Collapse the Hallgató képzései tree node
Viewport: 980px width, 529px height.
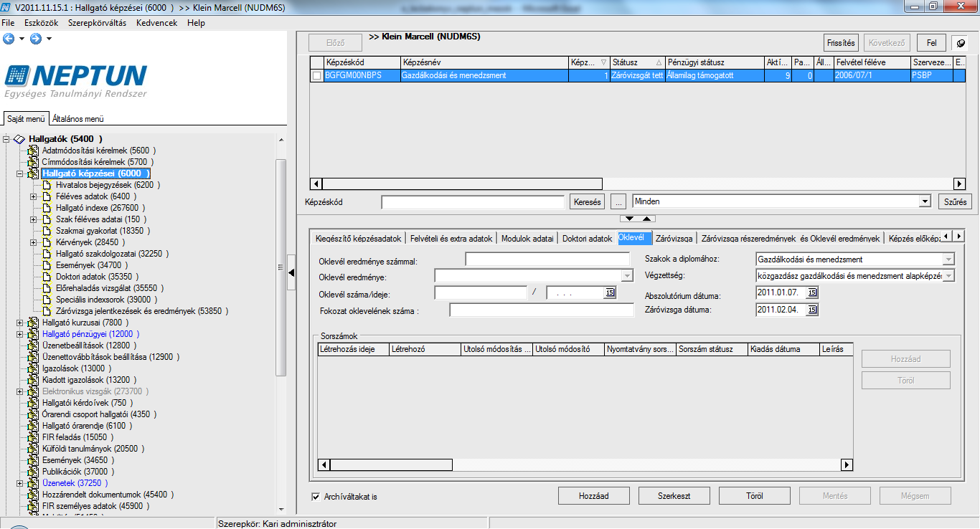[x=20, y=173]
